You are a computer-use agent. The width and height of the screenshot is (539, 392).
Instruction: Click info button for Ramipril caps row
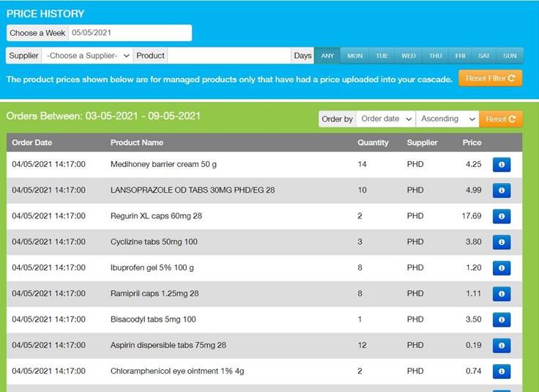(x=502, y=294)
